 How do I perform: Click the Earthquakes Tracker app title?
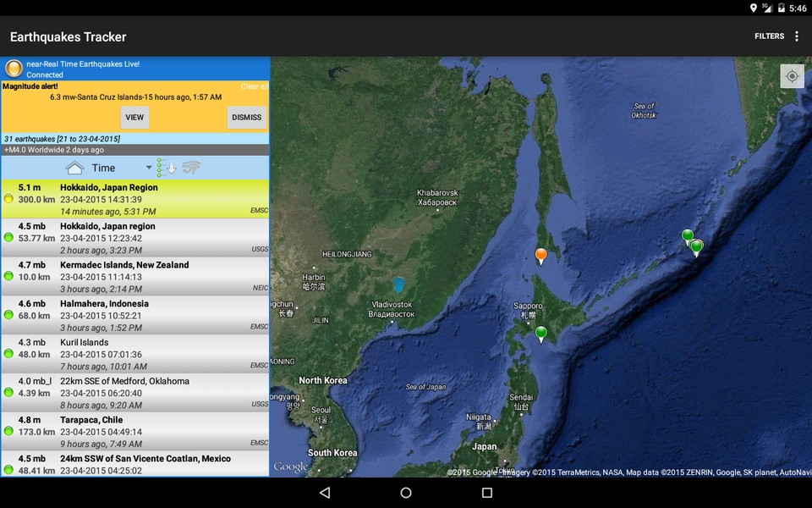tap(68, 36)
